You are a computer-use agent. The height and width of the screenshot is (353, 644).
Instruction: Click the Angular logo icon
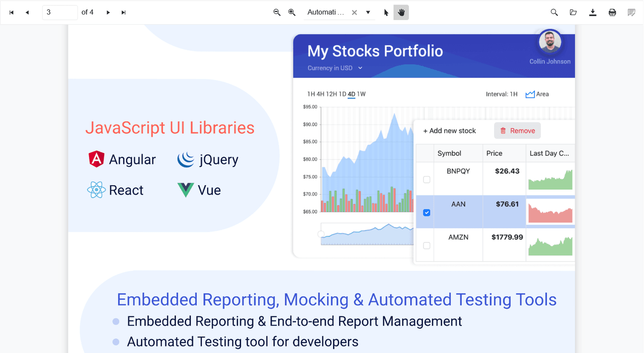(x=96, y=159)
